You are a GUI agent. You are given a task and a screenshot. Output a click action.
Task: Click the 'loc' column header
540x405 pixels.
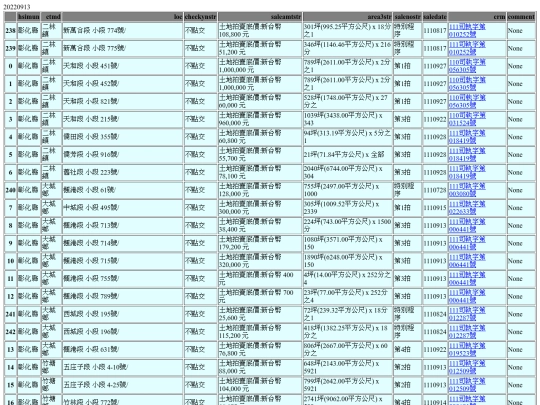[123, 17]
